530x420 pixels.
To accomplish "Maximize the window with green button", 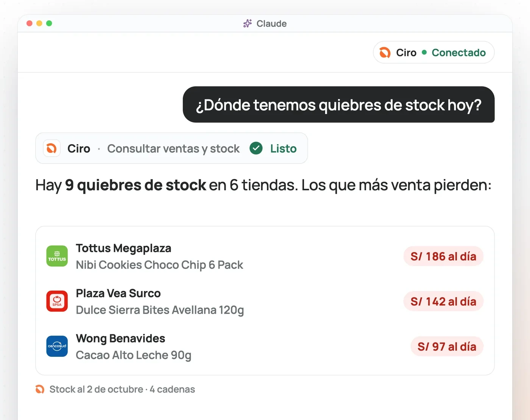I will (49, 23).
